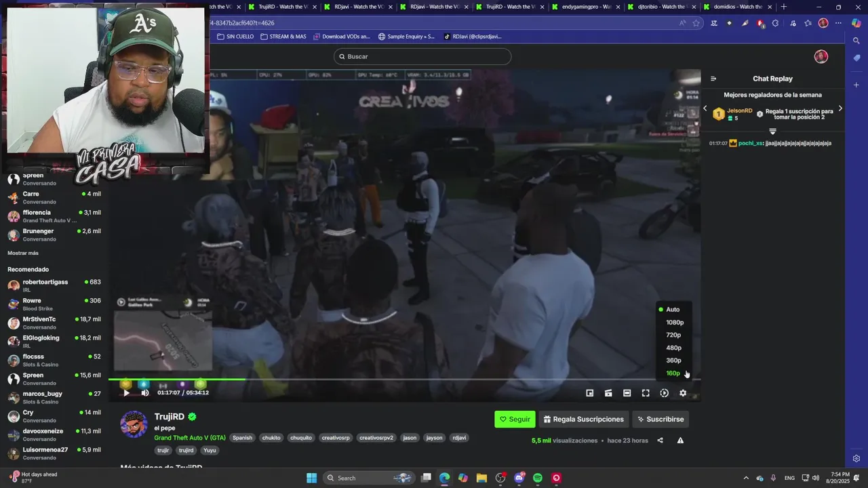
Task: Select 160p video quality
Action: [x=673, y=373]
